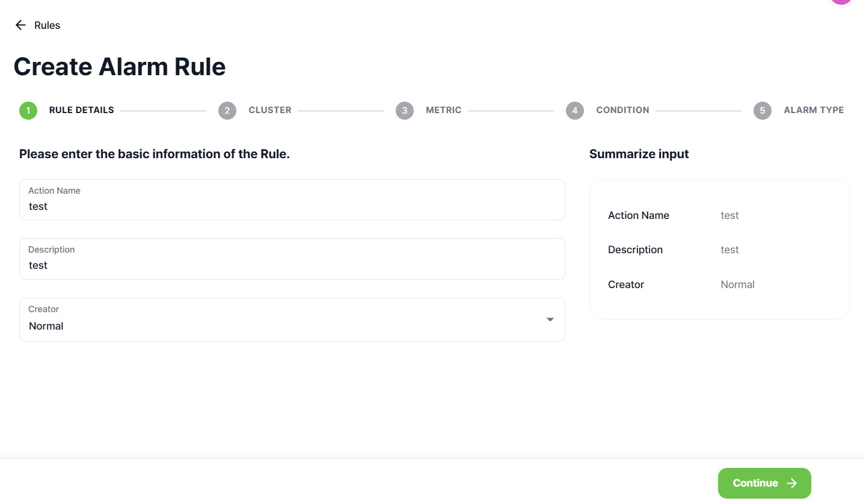Image resolution: width=863 pixels, height=504 pixels.
Task: Go to the METRIC step label
Action: tap(444, 110)
